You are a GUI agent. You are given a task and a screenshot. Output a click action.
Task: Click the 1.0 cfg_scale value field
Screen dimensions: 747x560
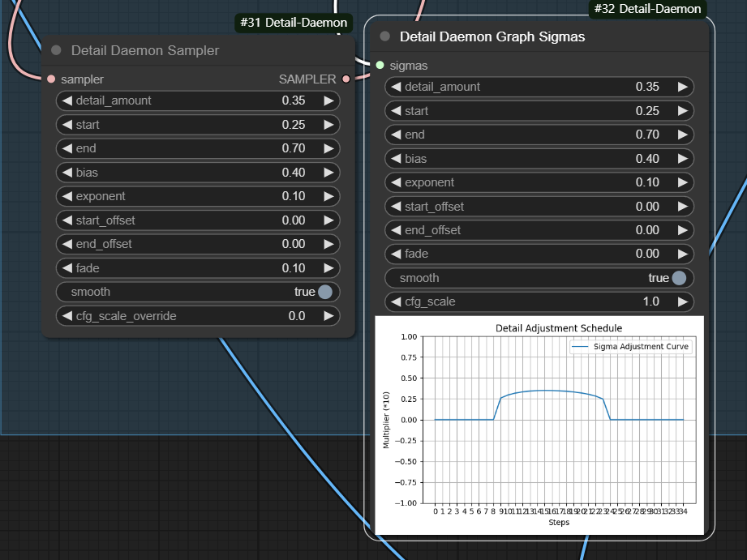coord(650,301)
